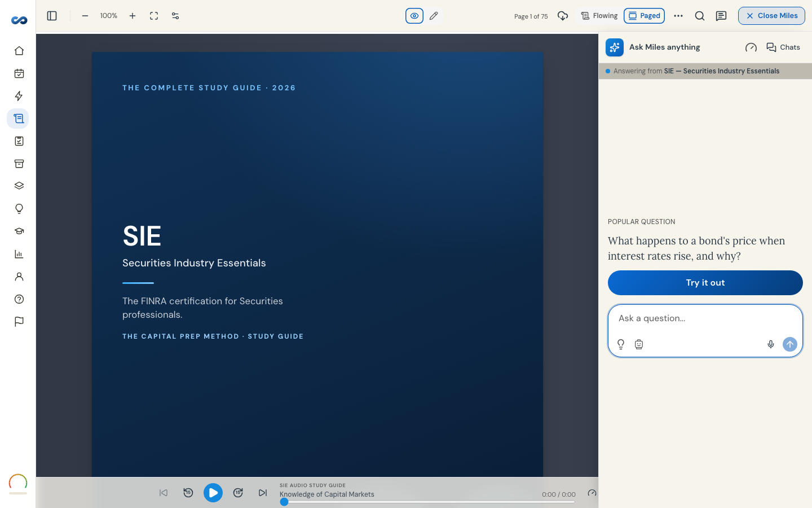Open the checklist clipboard sidebar icon
The width and height of the screenshot is (812, 508).
(19, 141)
